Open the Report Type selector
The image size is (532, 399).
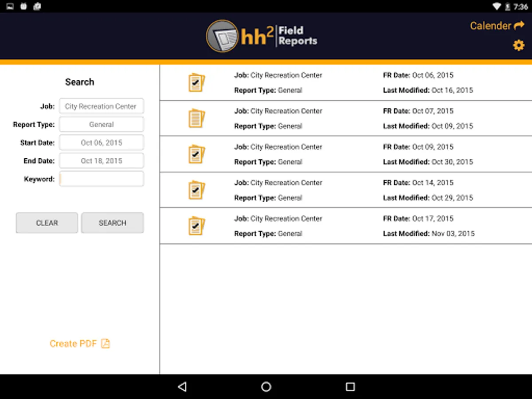point(102,125)
